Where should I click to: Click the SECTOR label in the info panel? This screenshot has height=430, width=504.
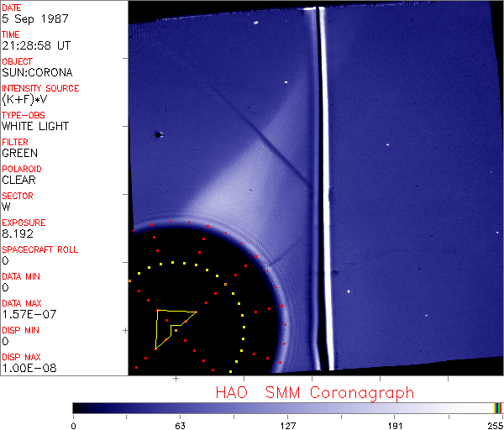point(18,197)
